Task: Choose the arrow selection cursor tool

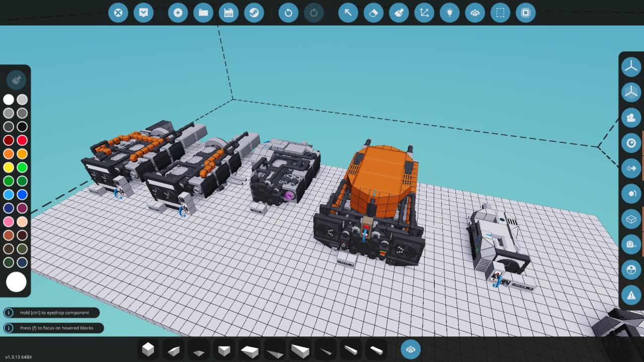Action: coord(348,13)
